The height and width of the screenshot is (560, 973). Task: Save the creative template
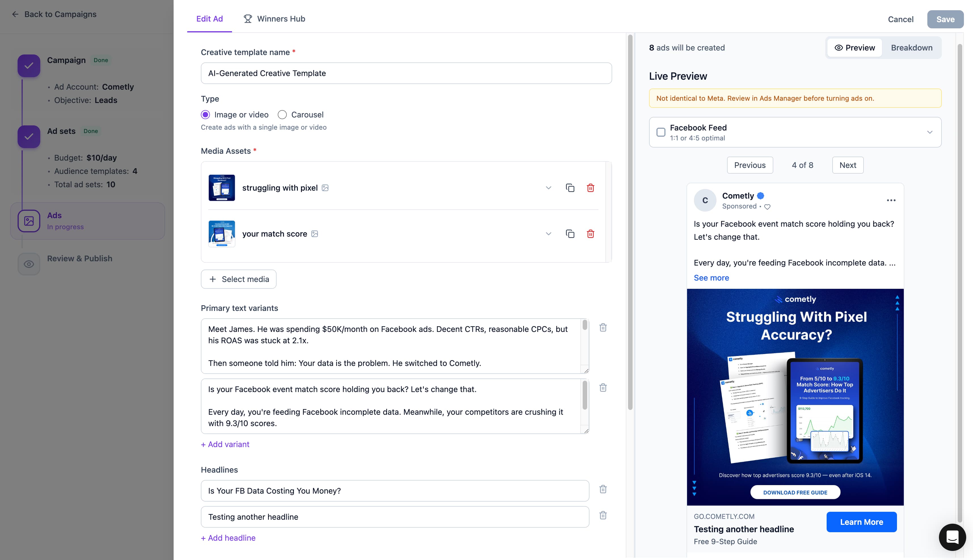(x=946, y=19)
